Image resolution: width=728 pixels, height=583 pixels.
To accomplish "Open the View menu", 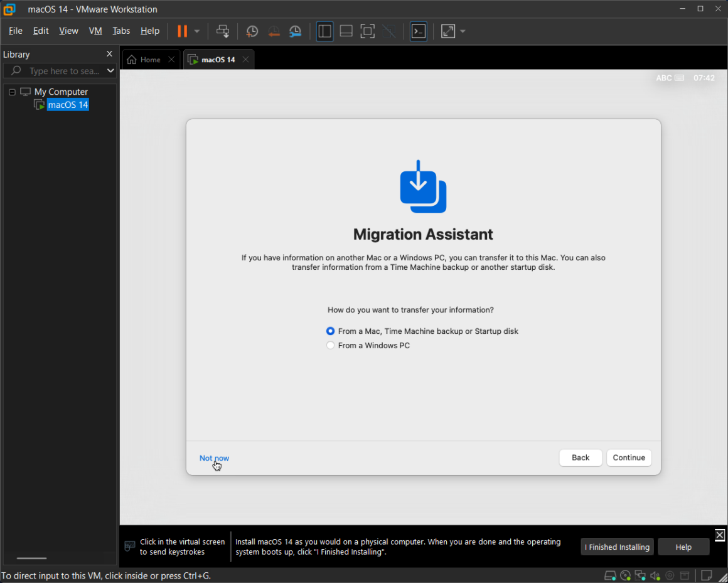I will (x=68, y=31).
